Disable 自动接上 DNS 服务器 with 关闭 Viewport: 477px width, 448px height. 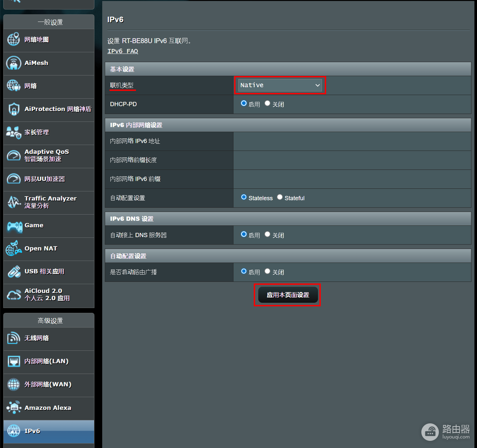[x=268, y=235]
